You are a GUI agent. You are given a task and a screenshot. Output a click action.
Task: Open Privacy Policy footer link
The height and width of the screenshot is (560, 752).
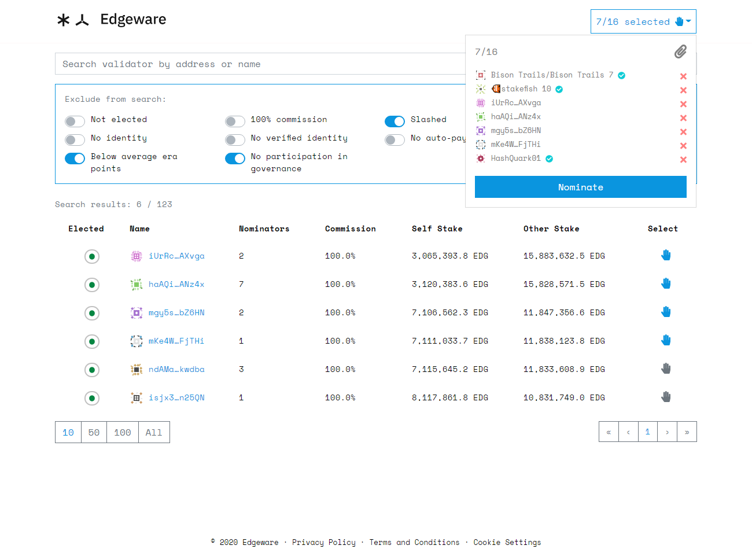[x=324, y=542]
